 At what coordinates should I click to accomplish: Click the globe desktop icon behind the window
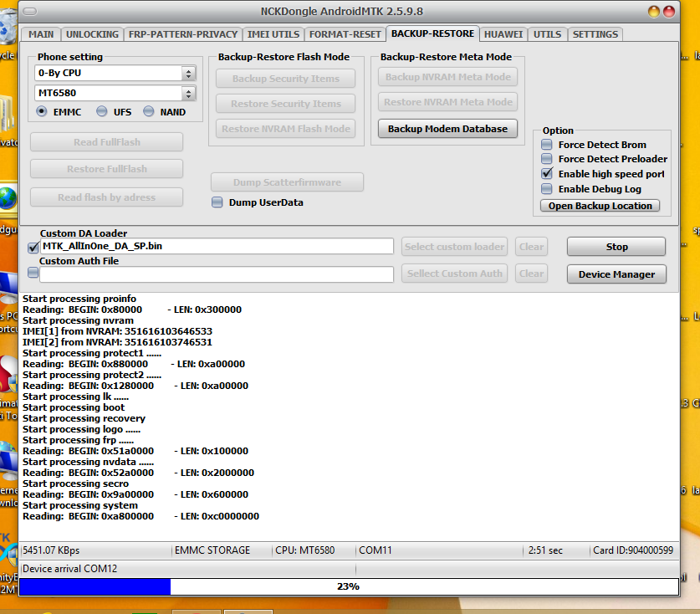(x=8, y=199)
